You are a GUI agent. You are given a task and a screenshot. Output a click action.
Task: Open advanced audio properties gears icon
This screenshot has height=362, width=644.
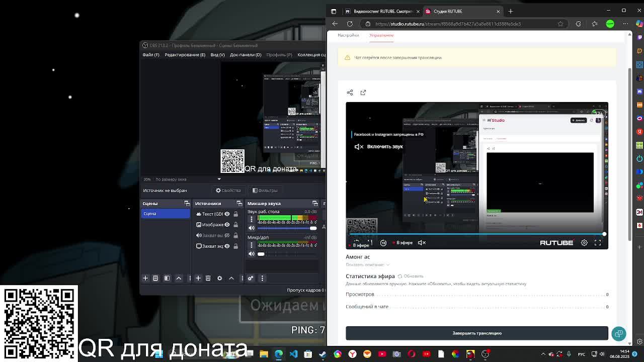251,278
